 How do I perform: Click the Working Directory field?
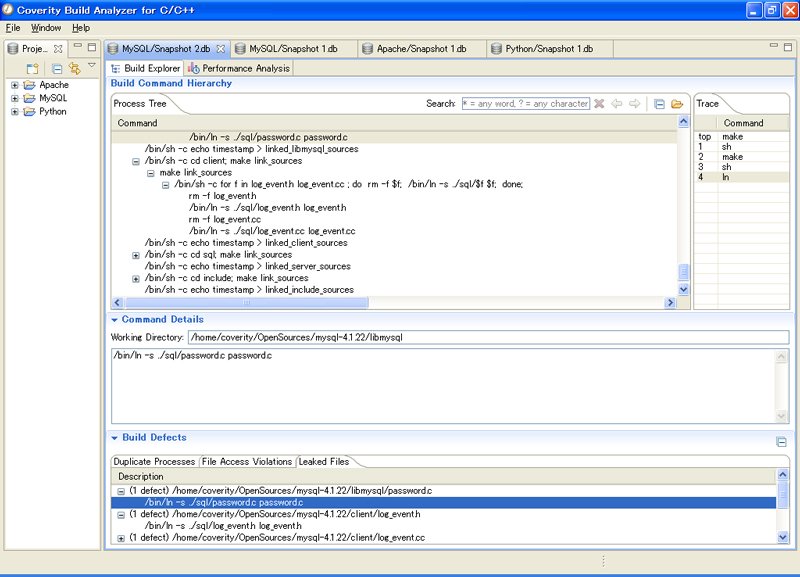[x=488, y=337]
